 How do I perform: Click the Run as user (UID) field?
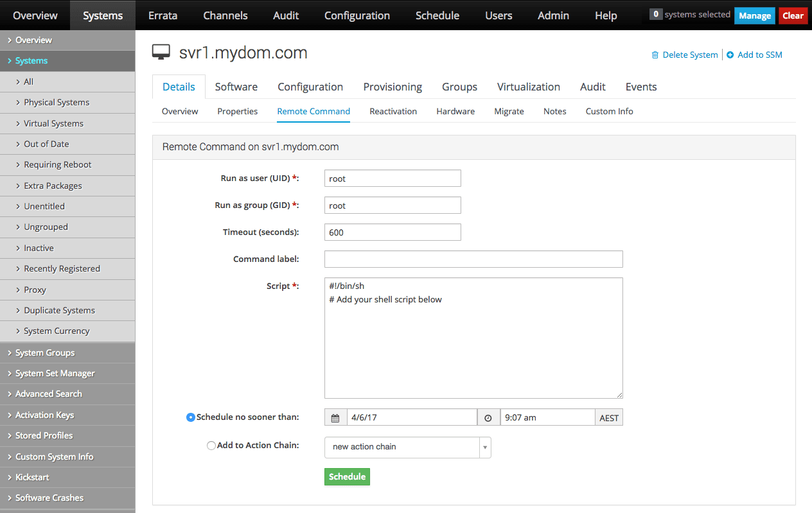[393, 178]
